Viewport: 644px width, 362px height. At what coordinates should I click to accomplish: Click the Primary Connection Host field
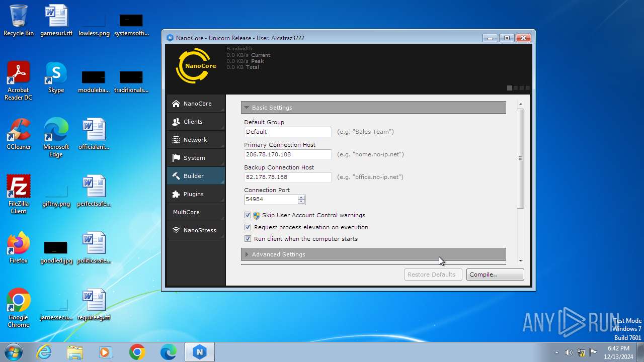(x=288, y=154)
